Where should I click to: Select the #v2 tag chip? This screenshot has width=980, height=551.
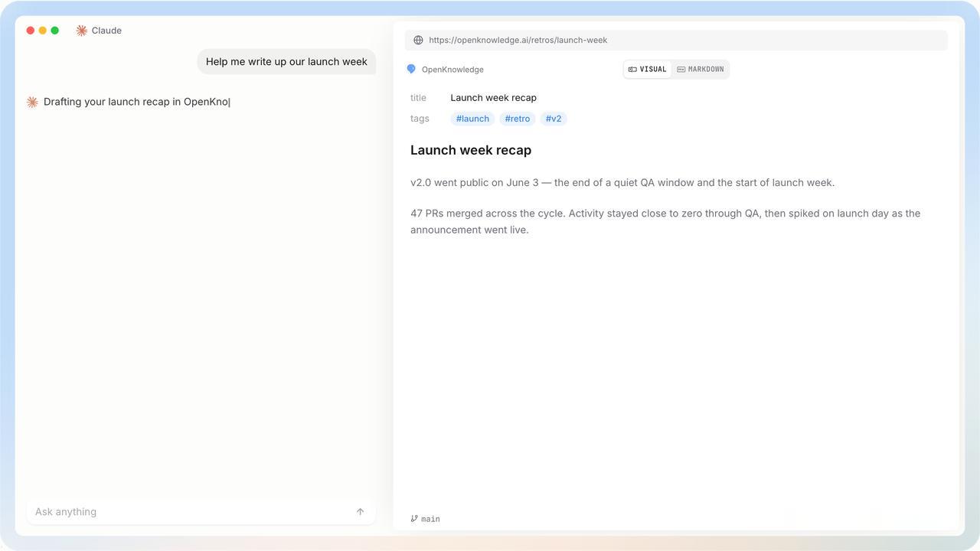(554, 119)
